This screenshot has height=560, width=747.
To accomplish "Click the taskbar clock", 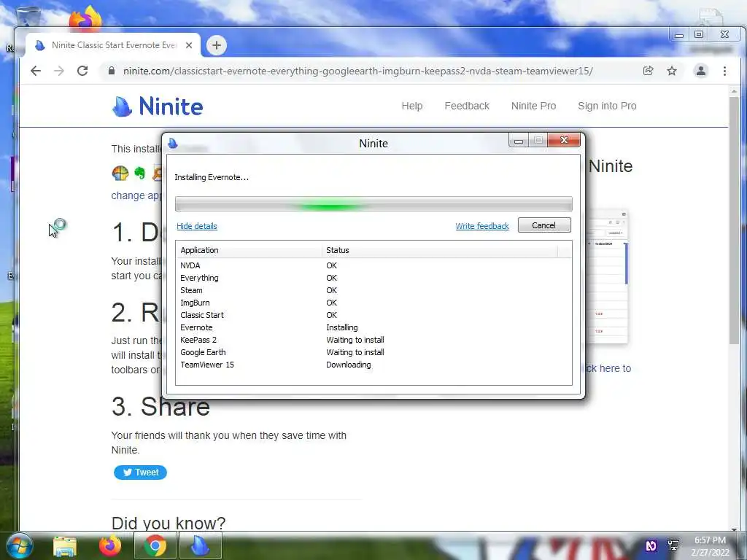I will (x=711, y=546).
